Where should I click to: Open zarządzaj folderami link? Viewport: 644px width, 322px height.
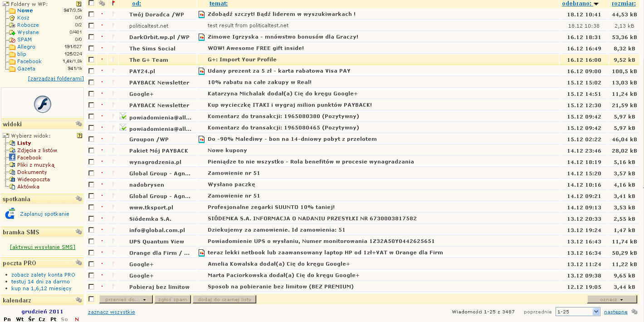click(x=56, y=79)
